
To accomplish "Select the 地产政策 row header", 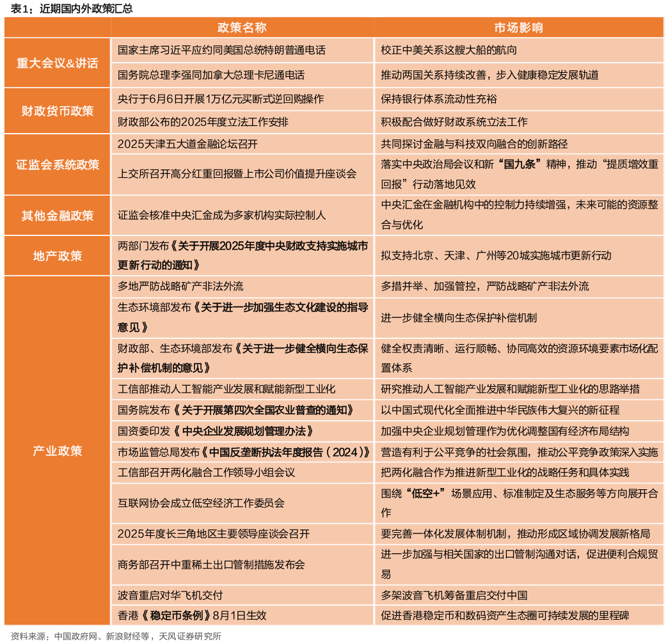I will 57,256.
